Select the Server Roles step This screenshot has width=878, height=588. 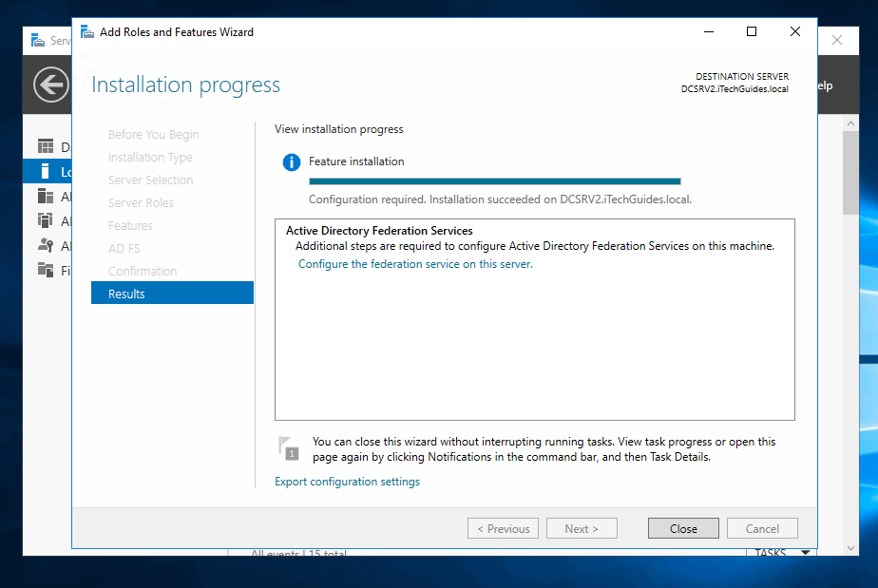(x=141, y=202)
